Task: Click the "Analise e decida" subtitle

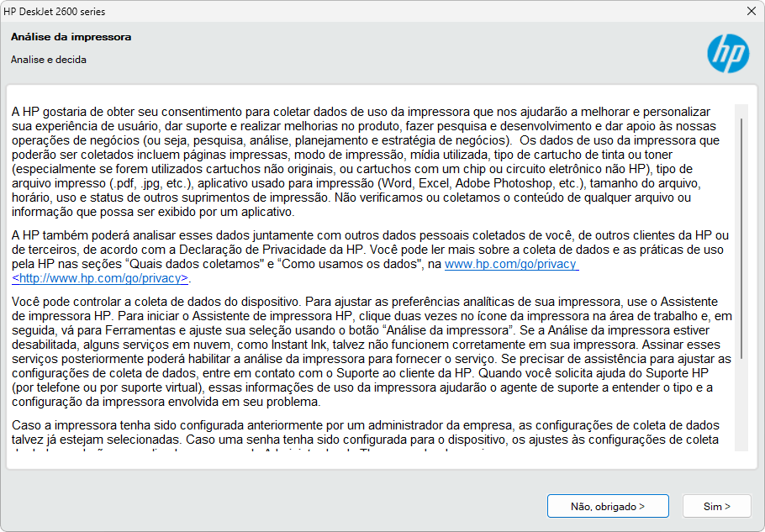Action: (48, 60)
